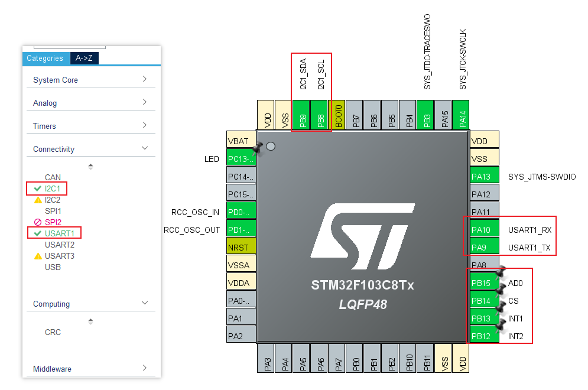Viewport: 588px width, 390px height.
Task: Click the PB9 pin (I2C1_SDA)
Action: [301, 115]
